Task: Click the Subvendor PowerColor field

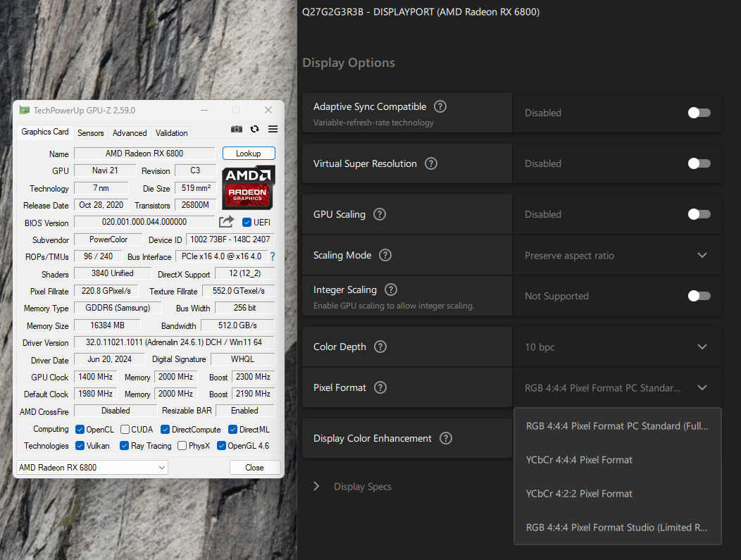Action: pyautogui.click(x=108, y=239)
